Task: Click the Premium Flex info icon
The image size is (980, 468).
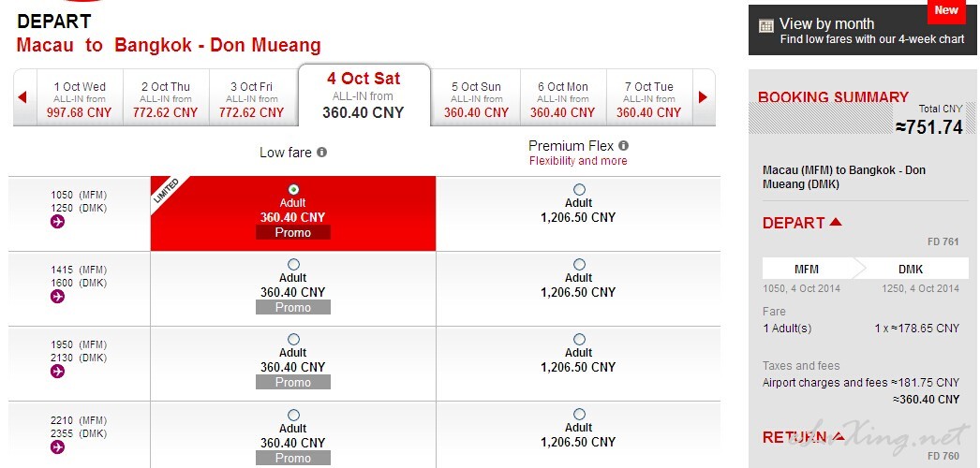Action: [623, 146]
